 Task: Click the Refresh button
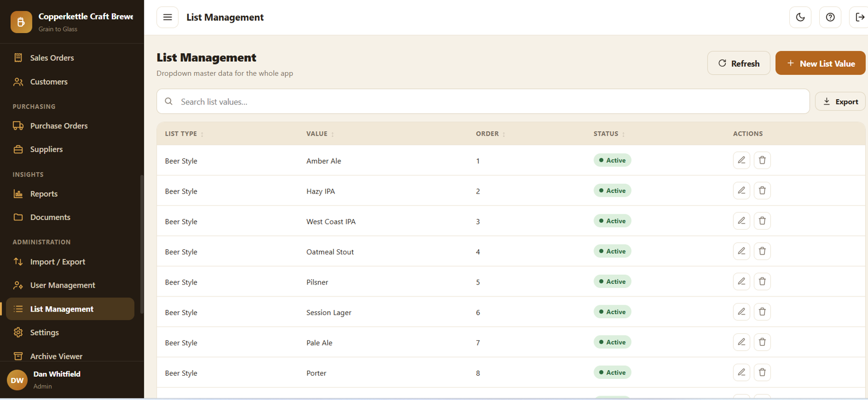(738, 63)
